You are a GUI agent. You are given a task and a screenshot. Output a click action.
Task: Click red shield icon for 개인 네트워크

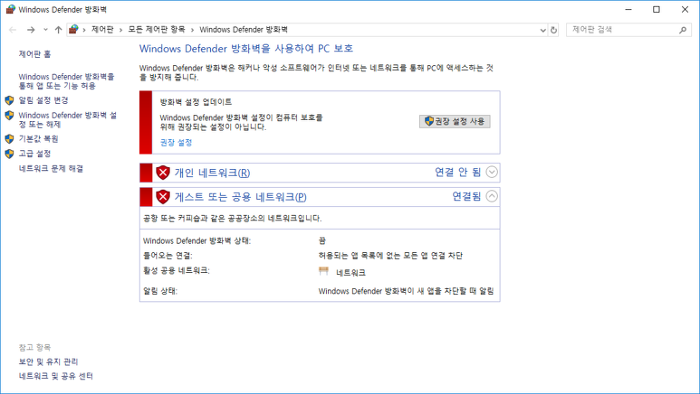pos(163,172)
